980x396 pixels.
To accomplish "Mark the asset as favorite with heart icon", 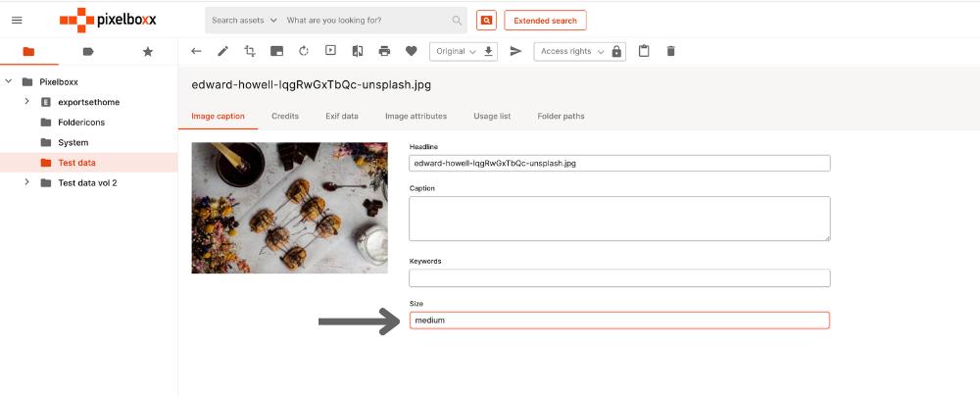I will [412, 51].
